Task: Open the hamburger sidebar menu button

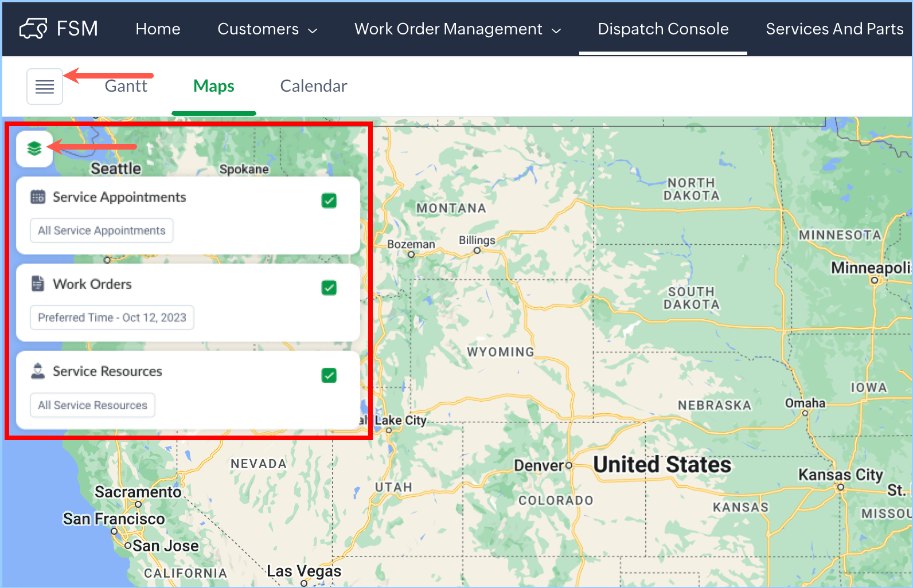Action: [45, 87]
